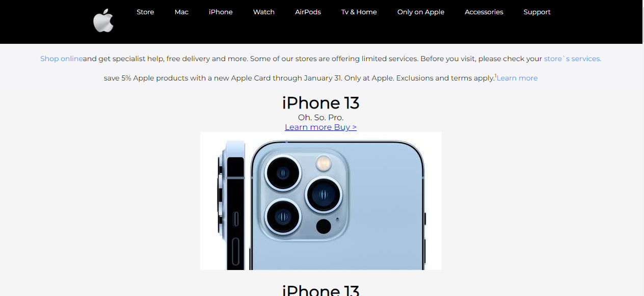Click the Learn more Buy > link
Viewport: 644px width, 296px height.
point(320,127)
